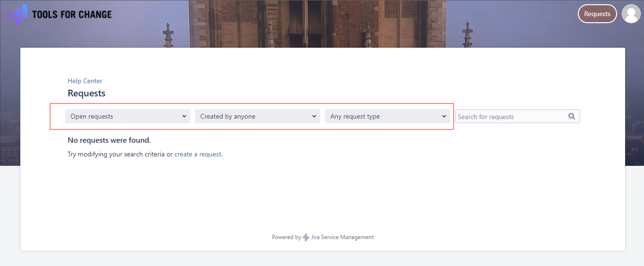Open the Created by anyone dropdown
The height and width of the screenshot is (266, 644).
253,116
